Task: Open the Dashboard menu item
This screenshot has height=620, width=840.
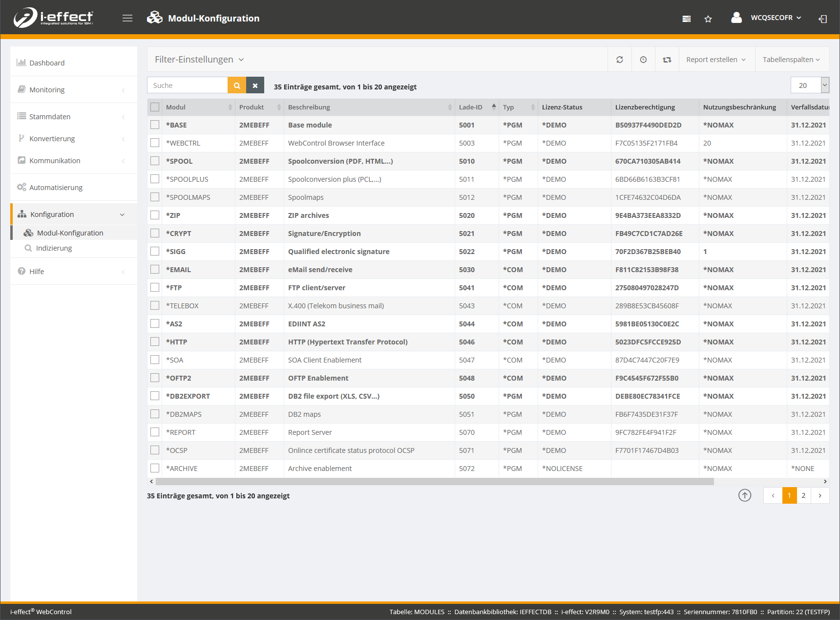Action: (x=47, y=63)
